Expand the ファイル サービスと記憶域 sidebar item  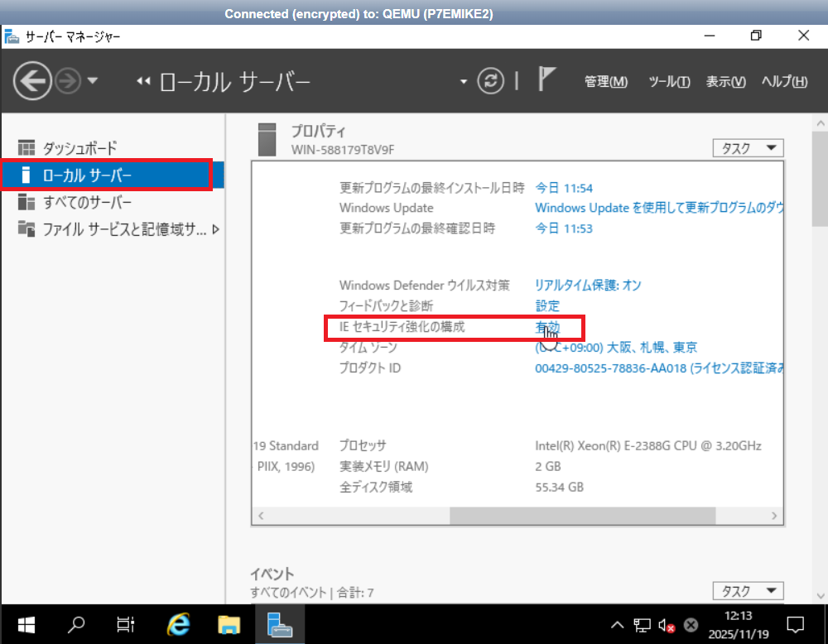click(x=216, y=229)
